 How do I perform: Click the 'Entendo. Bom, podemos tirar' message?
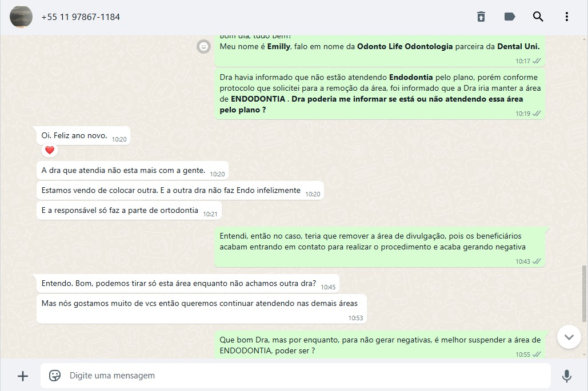(x=188, y=284)
